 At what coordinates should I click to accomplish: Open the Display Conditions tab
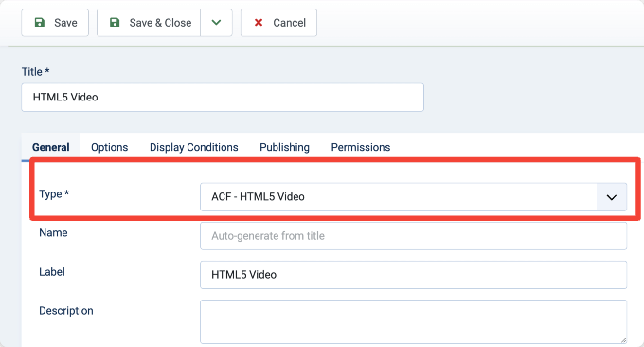tap(194, 147)
